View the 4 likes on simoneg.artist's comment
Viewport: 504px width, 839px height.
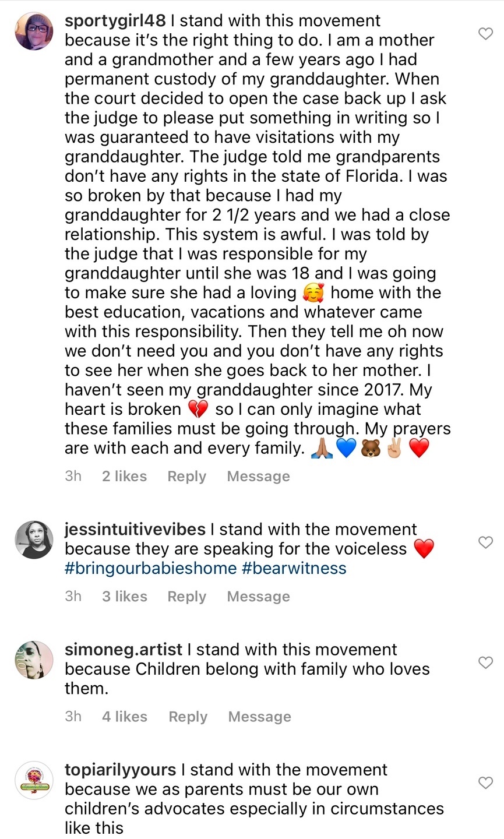point(124,716)
